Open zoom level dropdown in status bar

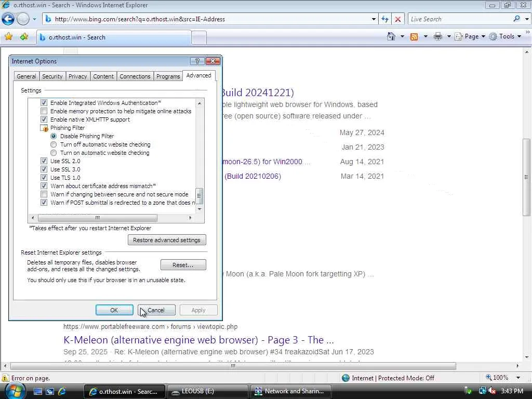(518, 378)
